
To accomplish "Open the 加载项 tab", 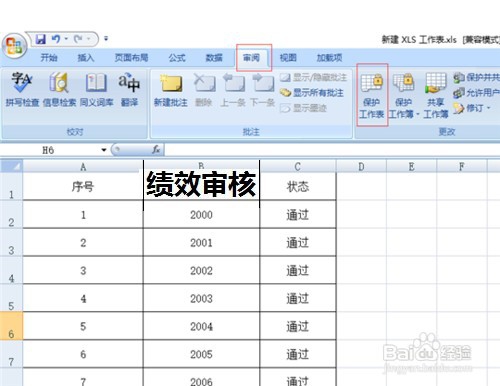I will click(x=329, y=58).
